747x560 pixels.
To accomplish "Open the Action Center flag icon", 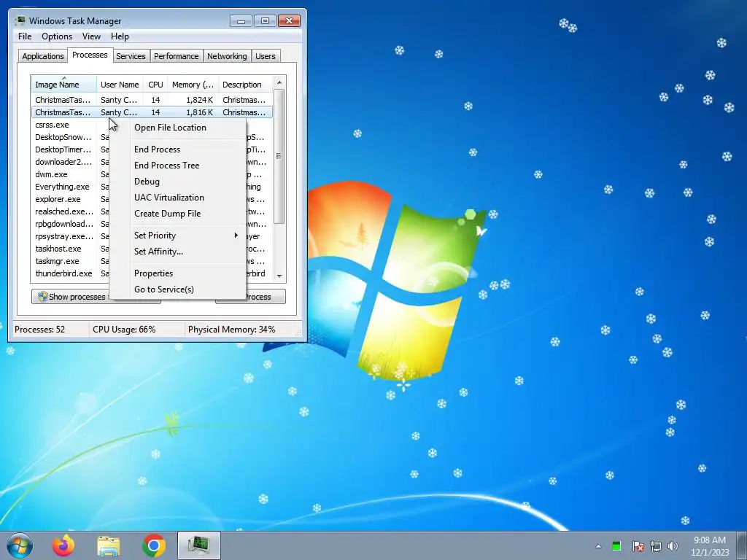I will click(x=638, y=546).
